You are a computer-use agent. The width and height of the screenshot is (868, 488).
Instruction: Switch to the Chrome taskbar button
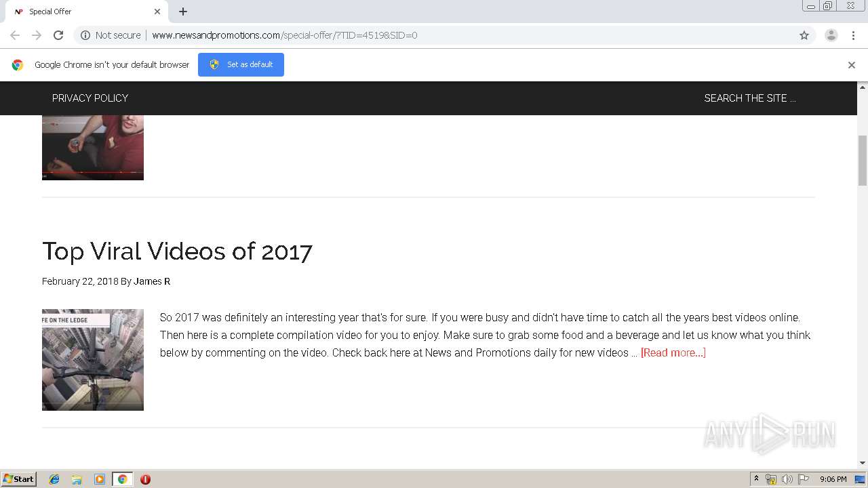(122, 479)
